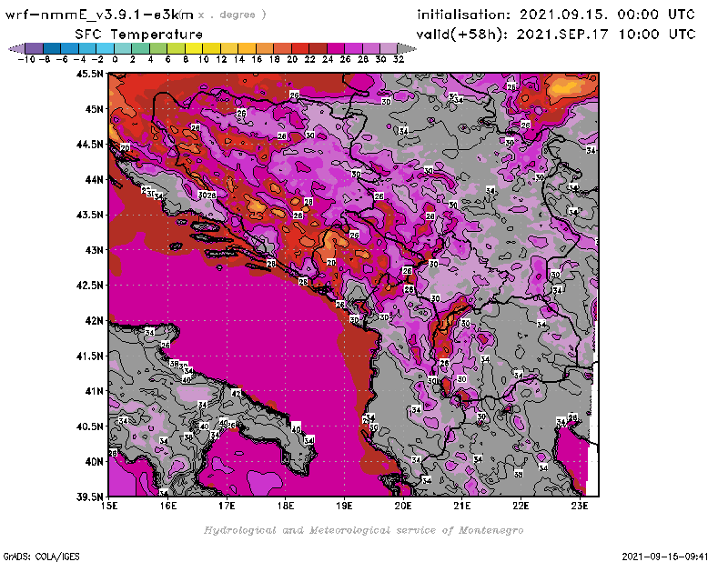Click the 'Hydrological and Meteorological service of Montenegro' caption
The height and width of the screenshot is (562, 728).
click(x=363, y=530)
